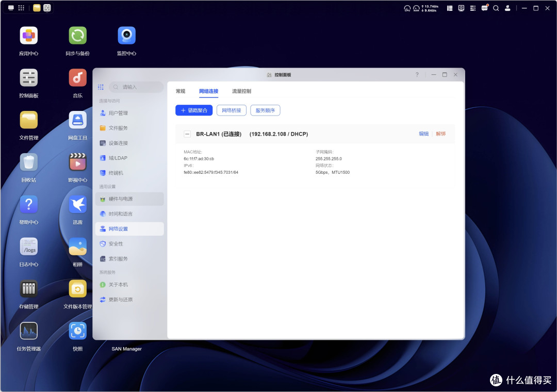Select 网络设置 in the sidebar
The width and height of the screenshot is (557, 392).
129,229
